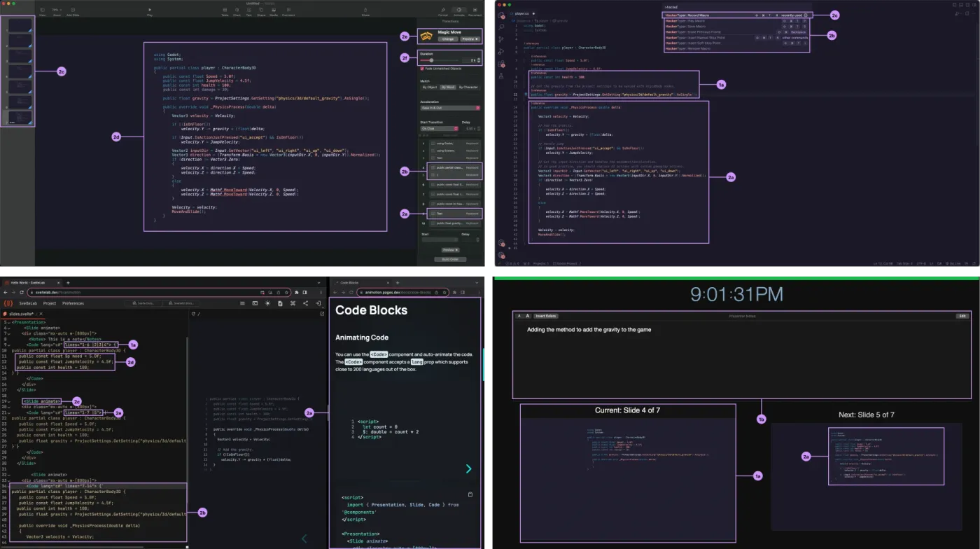980x549 pixels.
Task: Collapse code fold at line 21 in SvelteLab
Action: pos(9,412)
